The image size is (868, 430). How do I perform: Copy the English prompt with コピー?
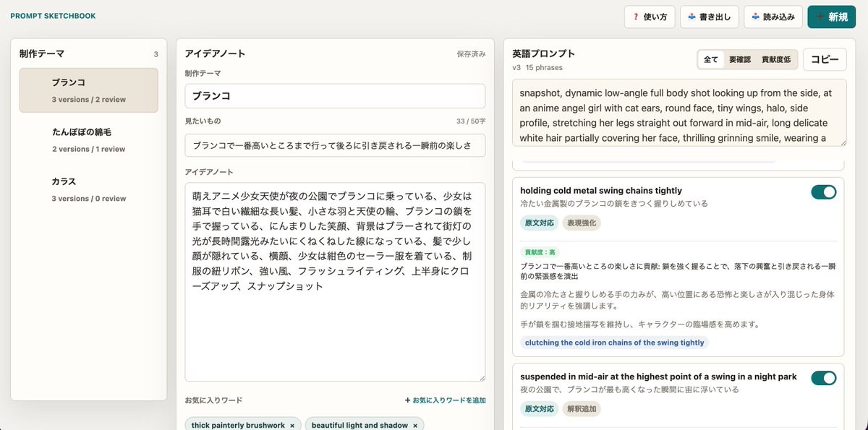pyautogui.click(x=825, y=59)
